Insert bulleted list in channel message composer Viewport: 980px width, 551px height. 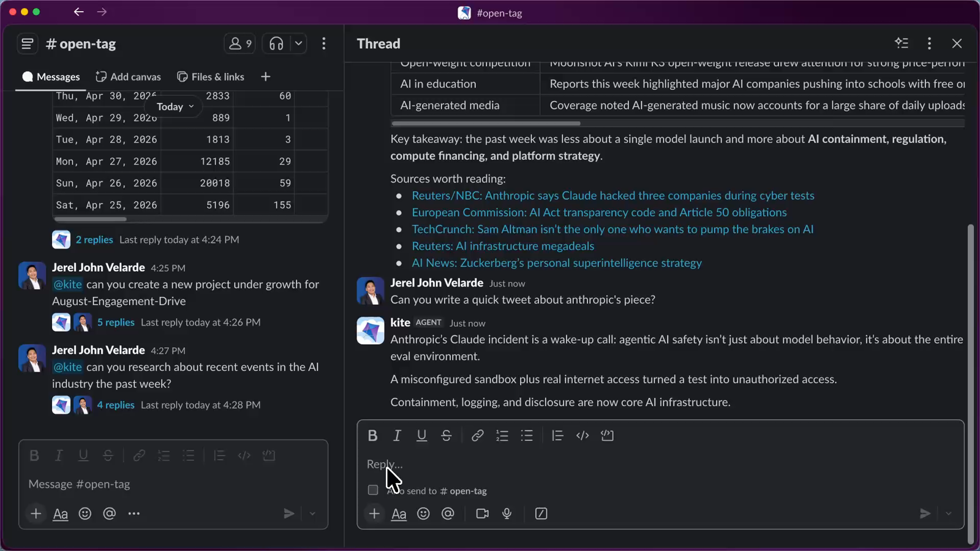point(188,455)
